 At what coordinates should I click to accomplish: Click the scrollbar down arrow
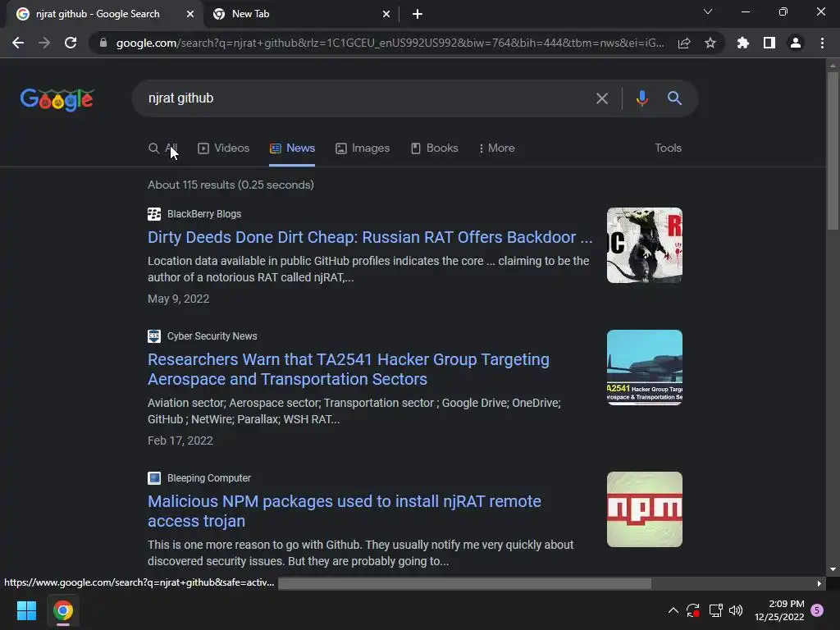point(833,569)
